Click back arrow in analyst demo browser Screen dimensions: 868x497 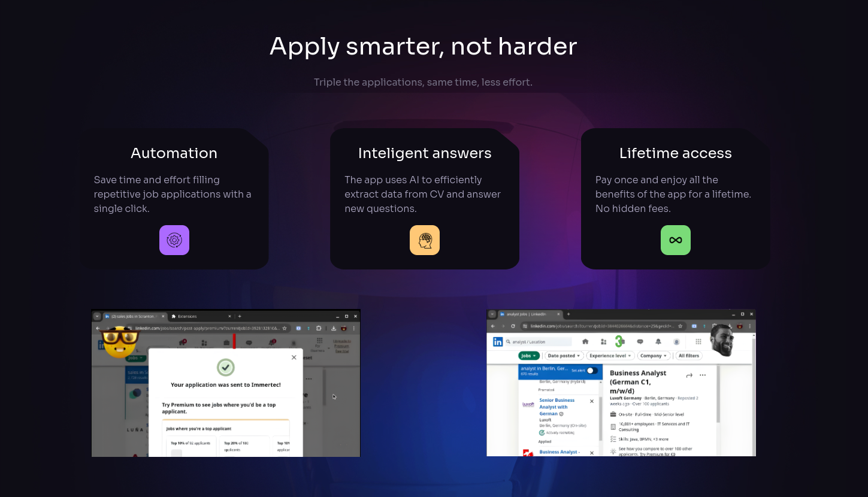pos(493,326)
